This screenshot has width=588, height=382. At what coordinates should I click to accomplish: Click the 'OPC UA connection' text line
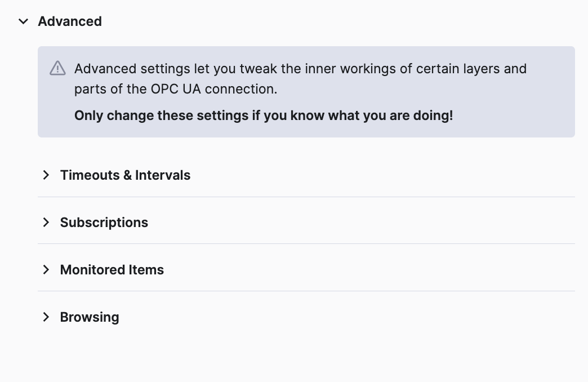point(176,89)
